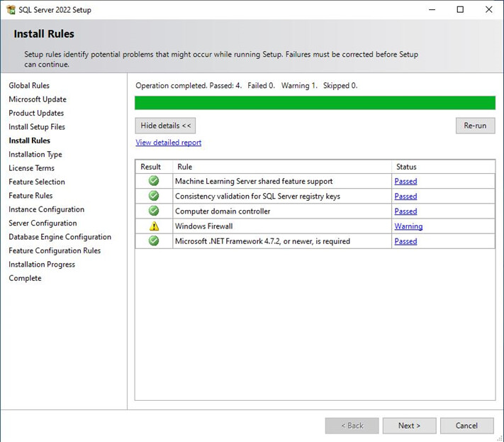Viewport: 504px width, 442px height.
Task: Minimize the SQL Server Setup window
Action: point(432,10)
